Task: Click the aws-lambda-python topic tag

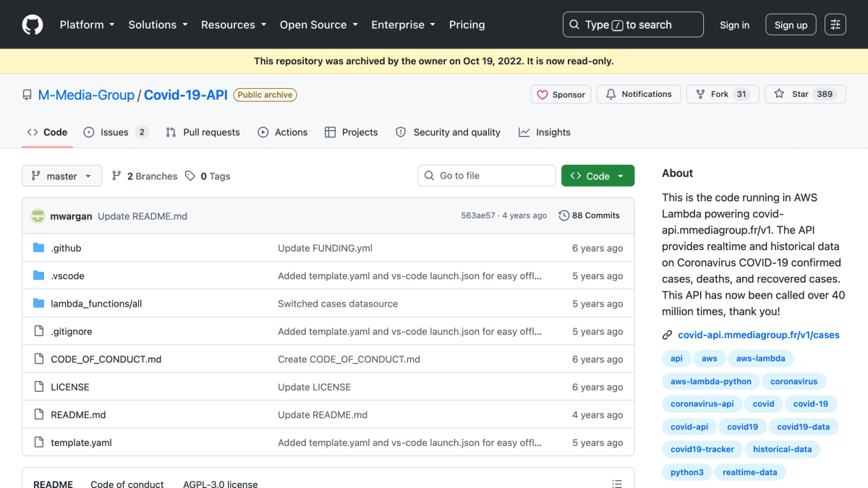Action: [x=710, y=381]
